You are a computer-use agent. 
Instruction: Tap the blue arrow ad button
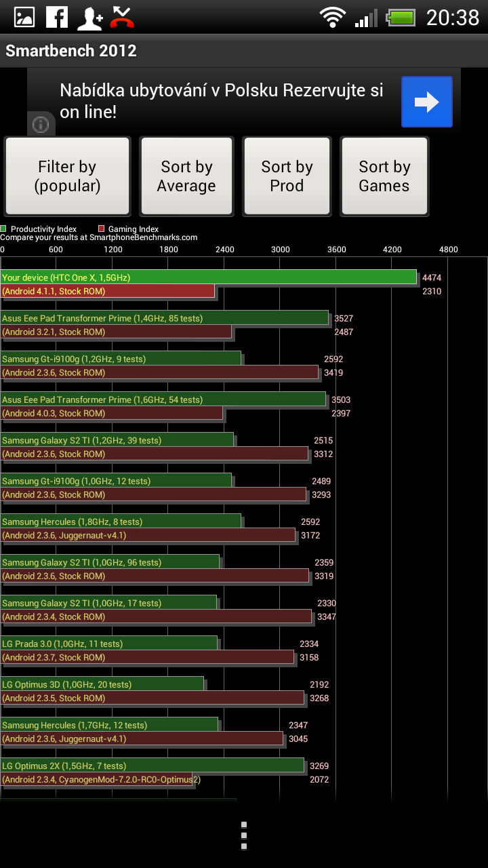point(426,102)
